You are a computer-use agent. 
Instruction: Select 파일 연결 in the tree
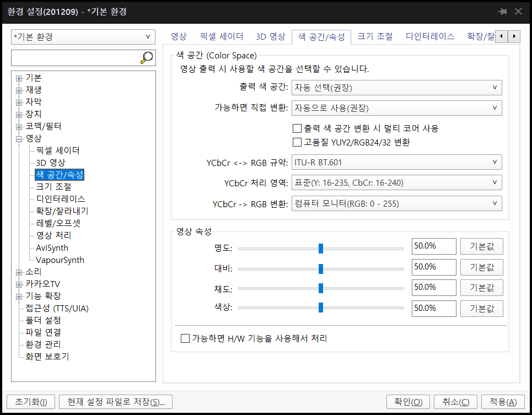click(43, 333)
